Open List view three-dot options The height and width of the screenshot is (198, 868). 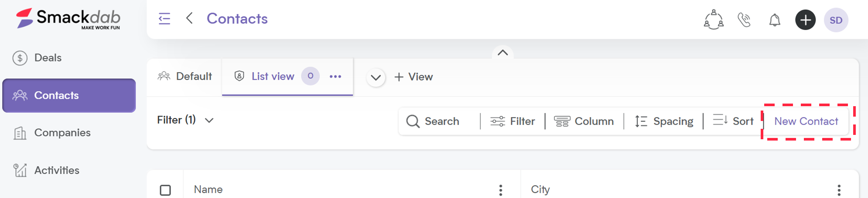click(335, 77)
